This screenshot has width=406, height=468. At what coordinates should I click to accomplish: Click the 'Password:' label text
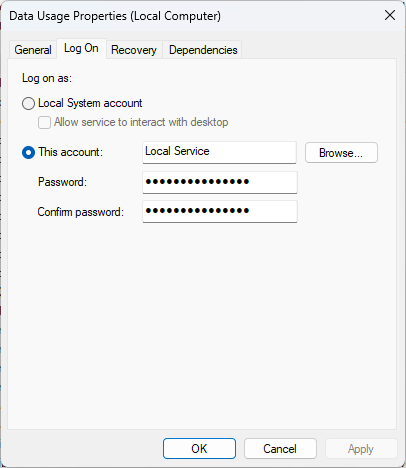[62, 182]
